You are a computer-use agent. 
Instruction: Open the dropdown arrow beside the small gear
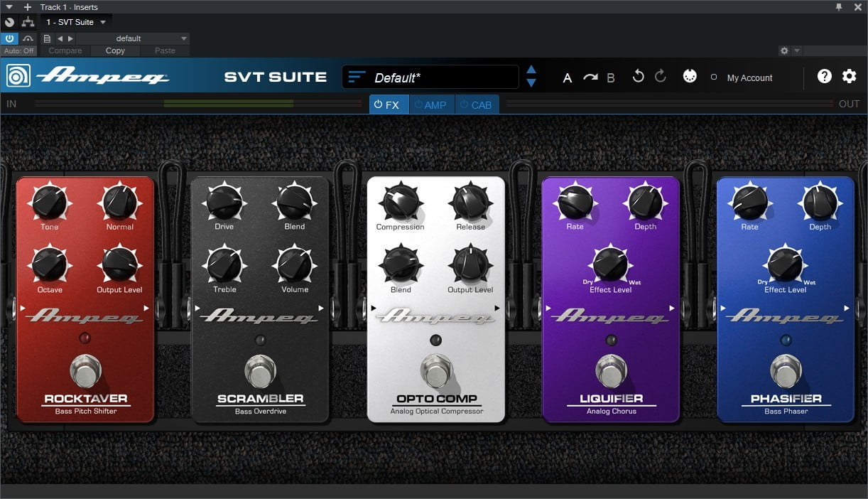point(797,51)
